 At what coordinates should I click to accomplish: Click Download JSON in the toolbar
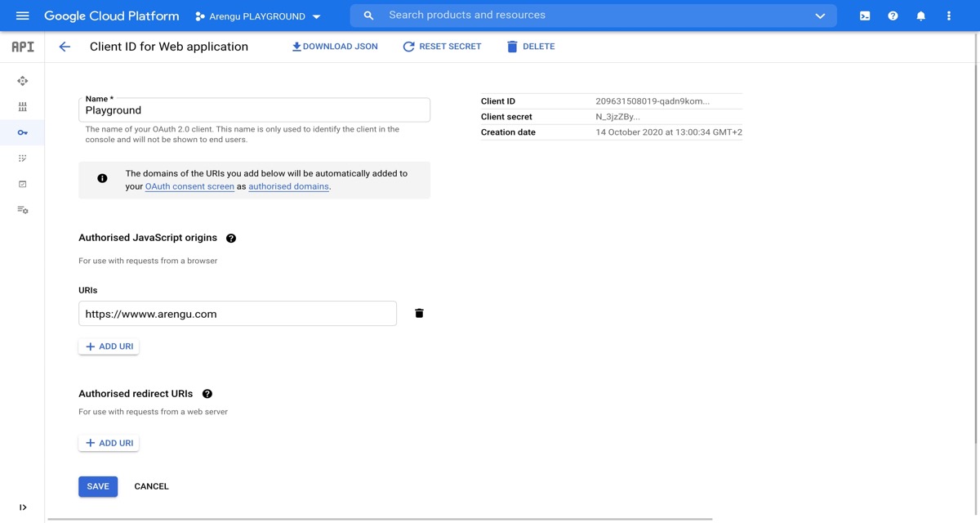(x=335, y=47)
